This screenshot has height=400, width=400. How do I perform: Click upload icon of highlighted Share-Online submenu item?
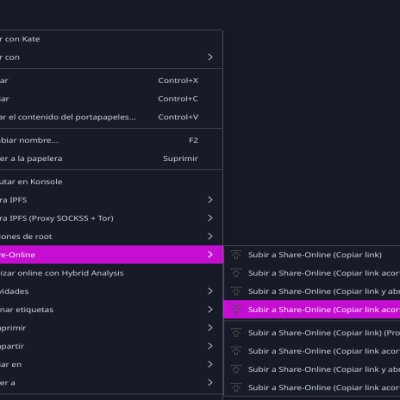pos(236,310)
